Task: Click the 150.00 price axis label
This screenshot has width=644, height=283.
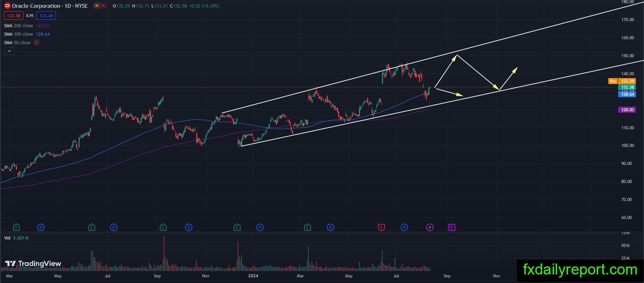Action: (628, 56)
